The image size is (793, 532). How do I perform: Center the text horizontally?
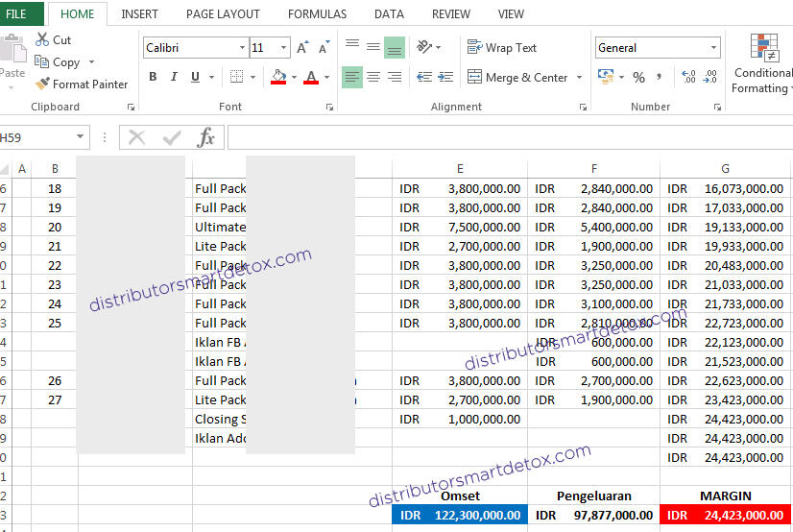click(373, 77)
